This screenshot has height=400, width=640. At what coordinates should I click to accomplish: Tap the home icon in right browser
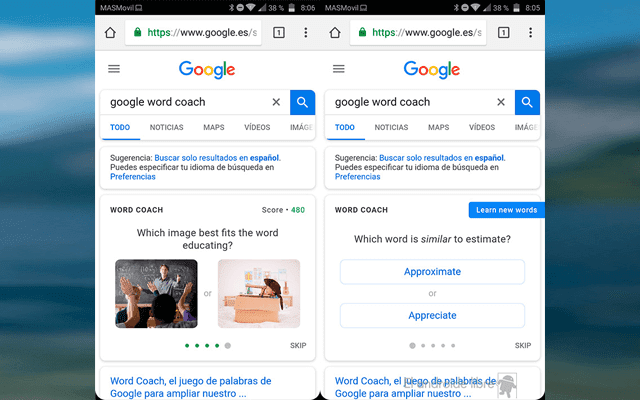coord(334,32)
